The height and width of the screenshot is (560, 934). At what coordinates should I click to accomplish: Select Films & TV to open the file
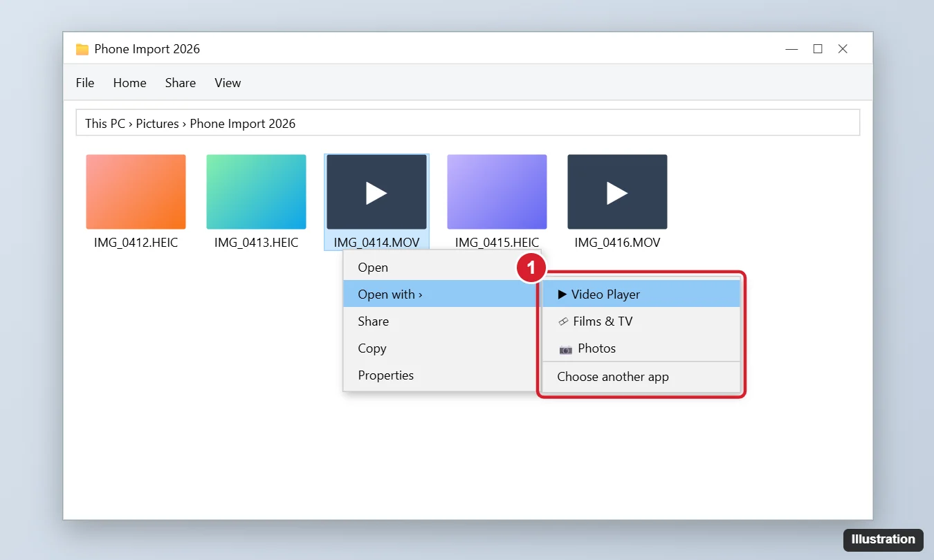[641, 321]
